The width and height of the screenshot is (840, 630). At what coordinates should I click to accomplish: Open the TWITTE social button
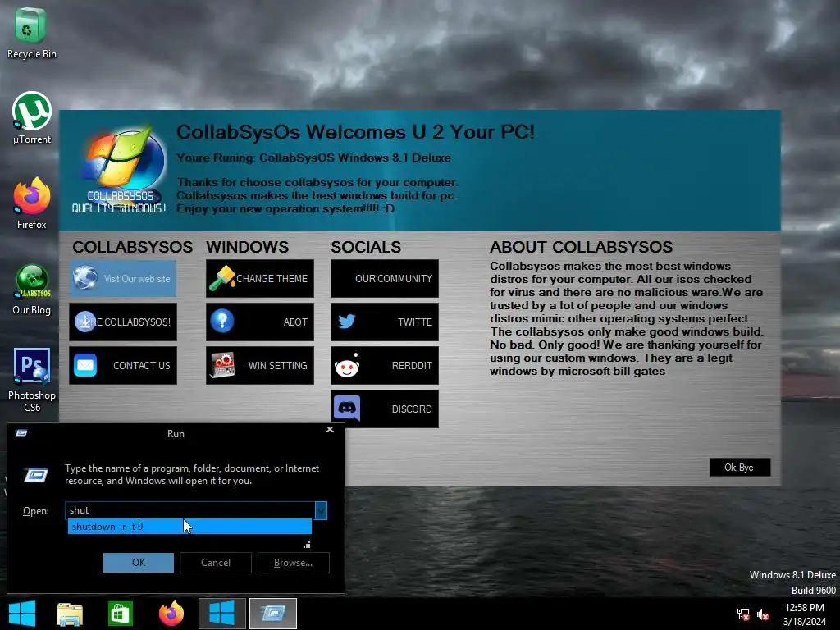[385, 322]
